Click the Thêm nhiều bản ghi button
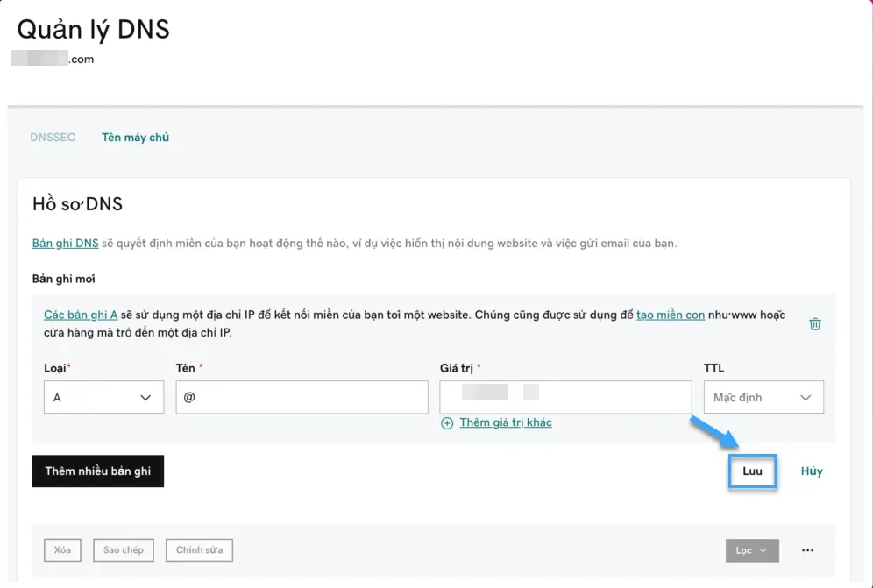The width and height of the screenshot is (873, 588). tap(98, 471)
